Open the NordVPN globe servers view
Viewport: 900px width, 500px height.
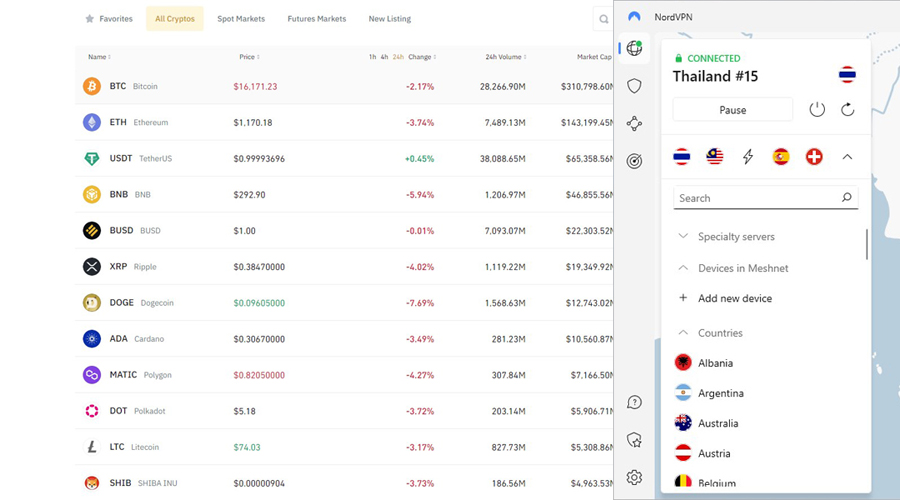tap(634, 48)
